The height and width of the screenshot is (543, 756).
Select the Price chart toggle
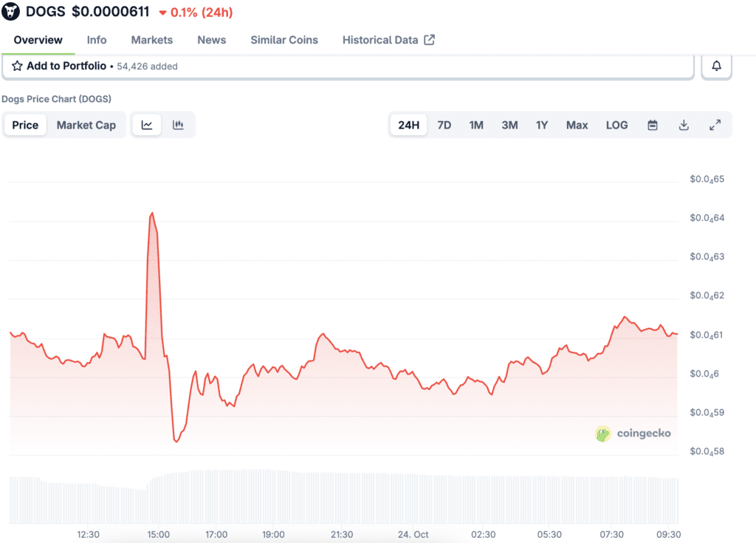pos(25,125)
